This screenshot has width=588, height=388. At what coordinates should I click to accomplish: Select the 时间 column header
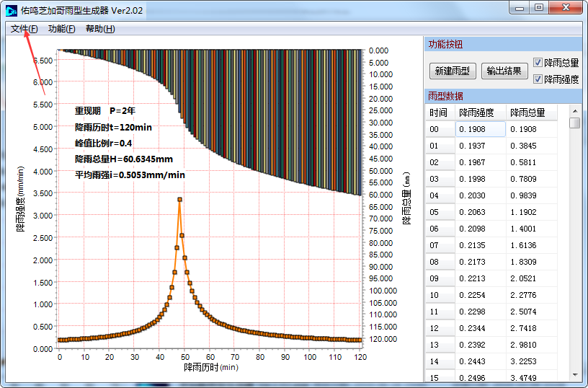[x=439, y=113]
